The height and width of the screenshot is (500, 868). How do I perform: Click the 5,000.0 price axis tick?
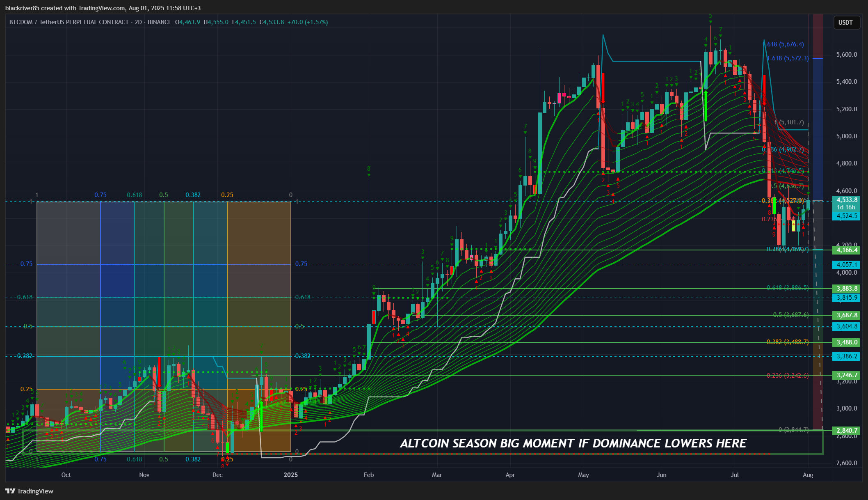[x=847, y=136]
